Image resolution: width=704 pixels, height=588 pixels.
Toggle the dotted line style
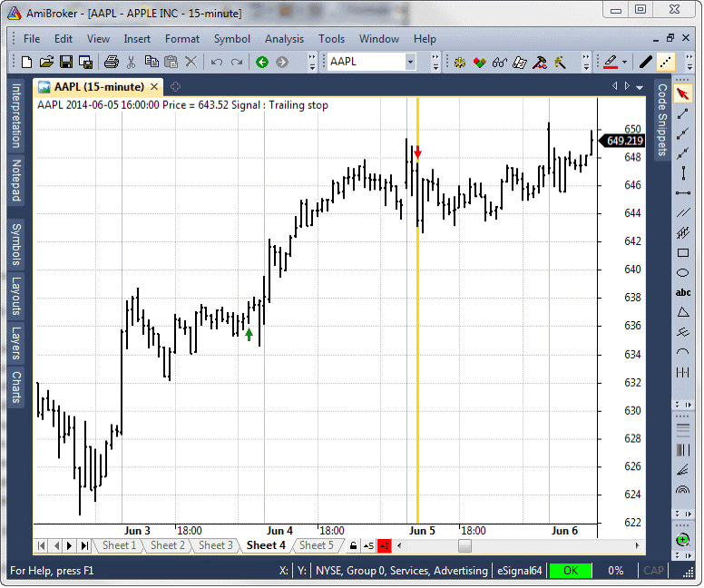tap(665, 62)
